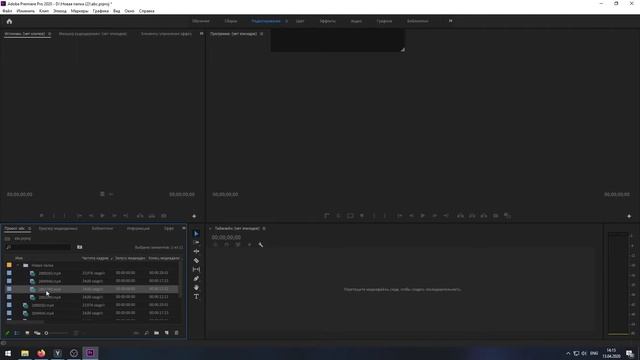Click Automate to Sequence icon
The image size is (640, 360).
point(136,333)
